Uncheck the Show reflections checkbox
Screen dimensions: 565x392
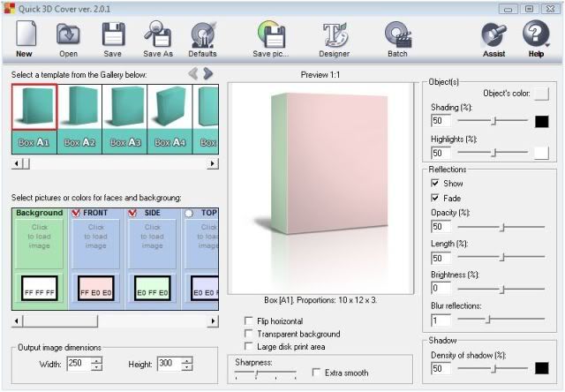[x=434, y=184]
